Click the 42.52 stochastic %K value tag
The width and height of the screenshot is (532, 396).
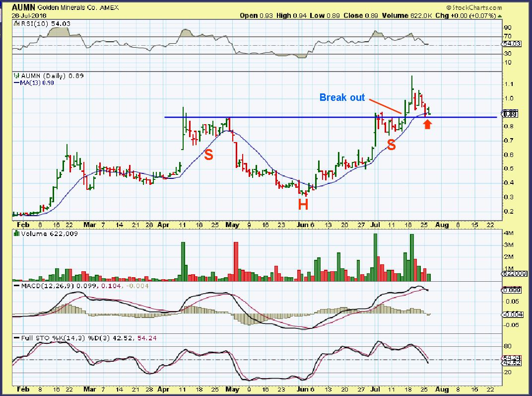(512, 363)
